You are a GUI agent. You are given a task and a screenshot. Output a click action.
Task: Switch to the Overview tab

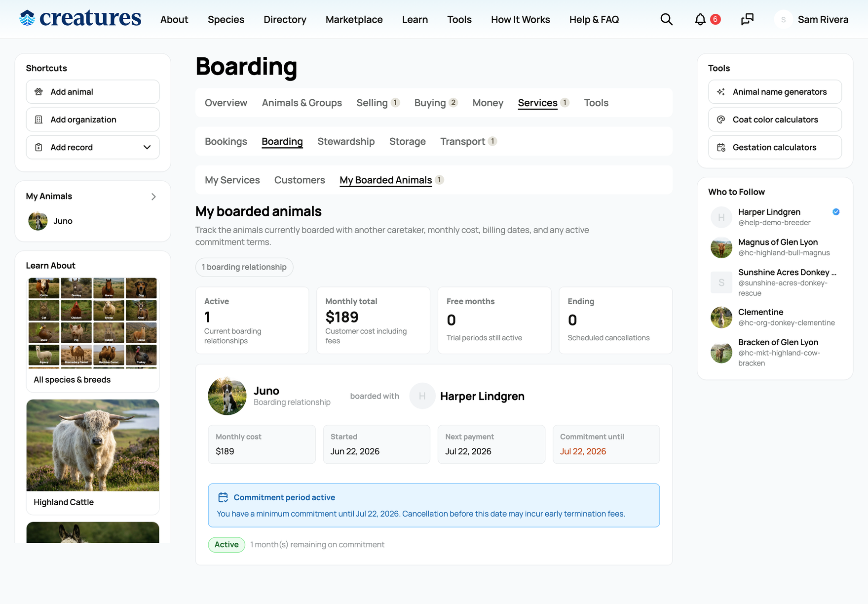click(226, 103)
